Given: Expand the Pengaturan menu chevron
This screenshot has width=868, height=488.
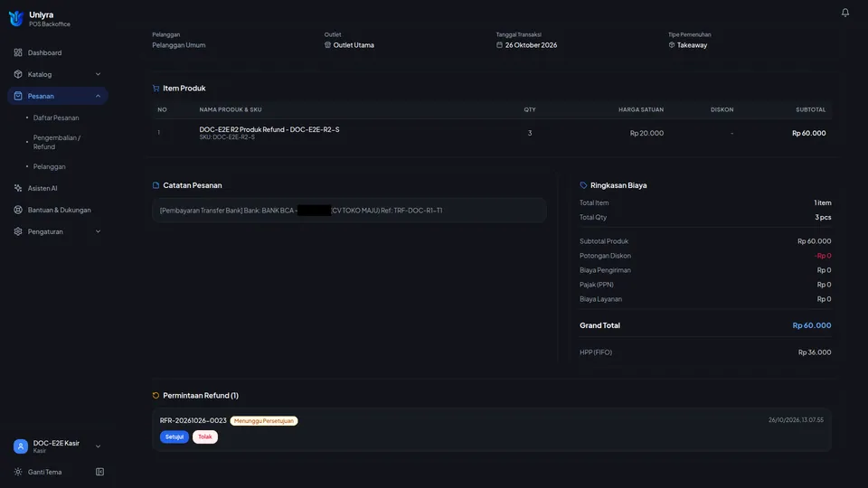Looking at the screenshot, I should click(x=98, y=231).
